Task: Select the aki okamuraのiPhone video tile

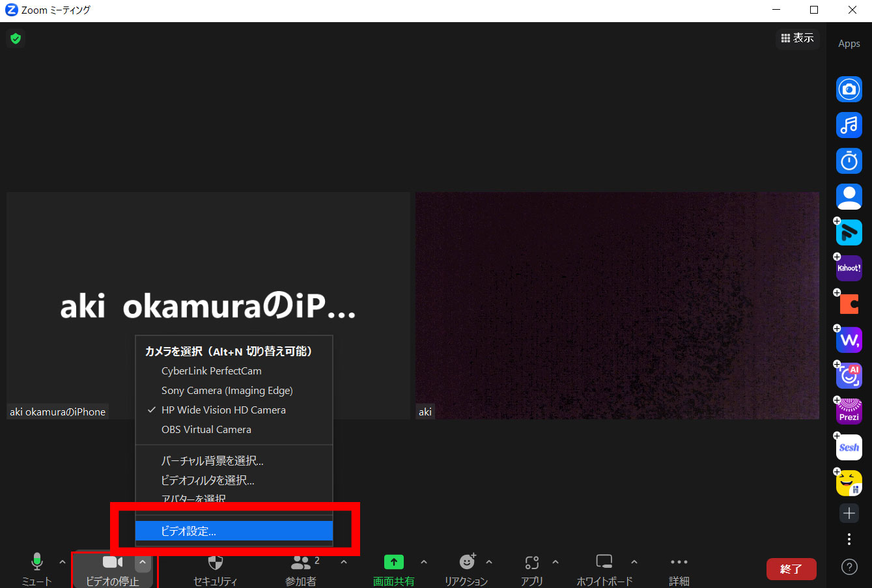Action: click(x=208, y=305)
